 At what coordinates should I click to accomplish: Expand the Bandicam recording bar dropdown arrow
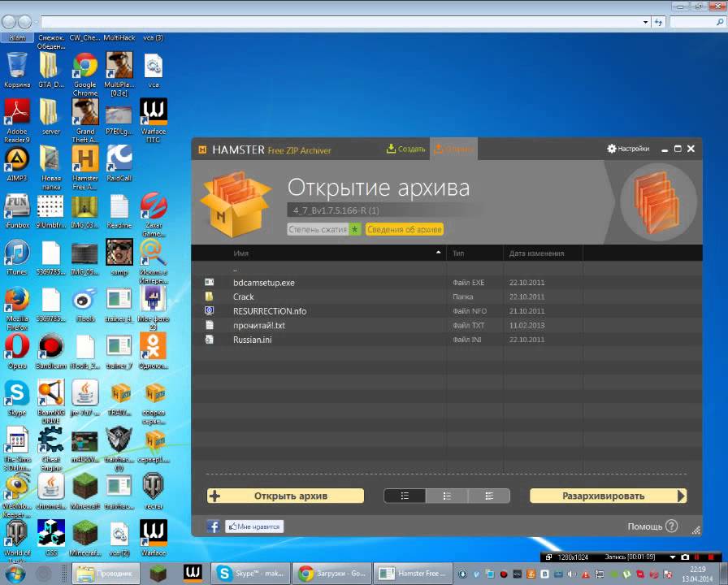click(672, 557)
